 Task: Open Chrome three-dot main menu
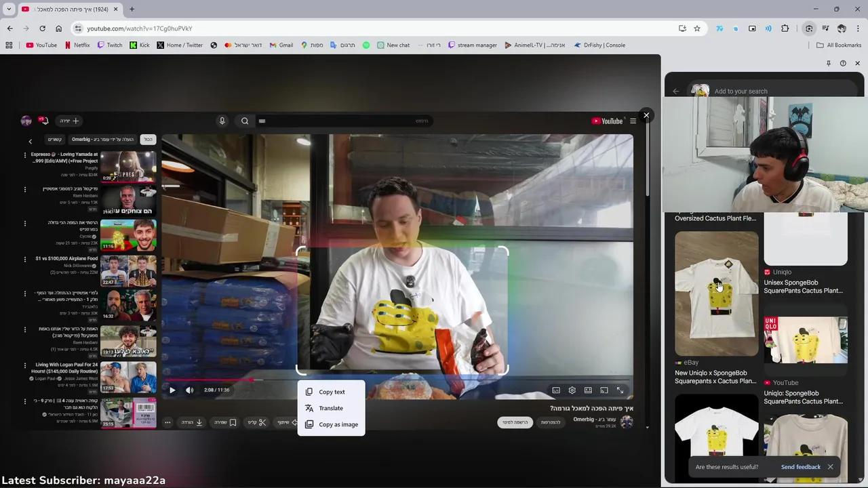(x=858, y=28)
